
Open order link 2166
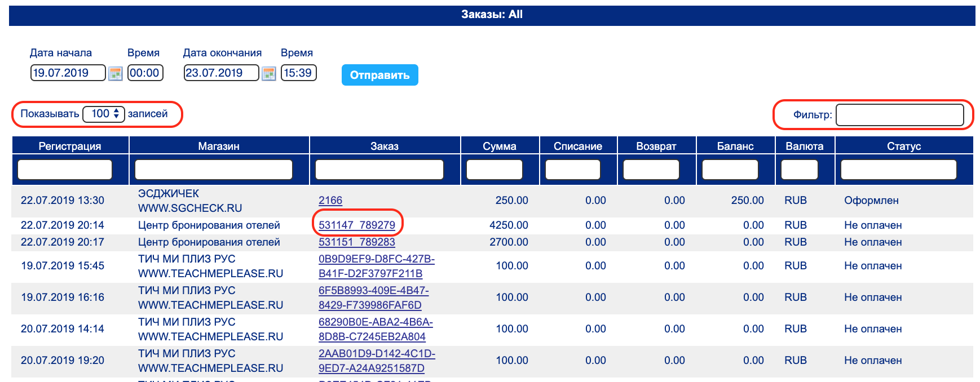[330, 201]
